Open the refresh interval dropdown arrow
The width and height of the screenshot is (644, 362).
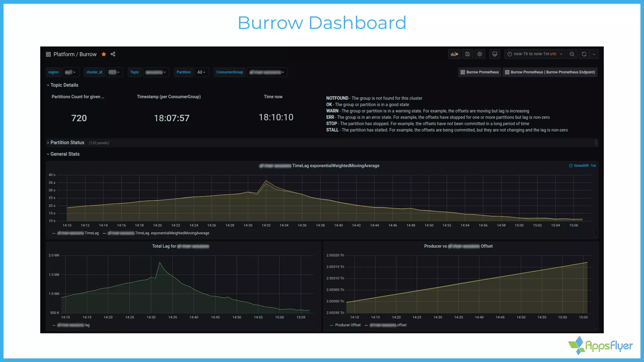point(594,54)
